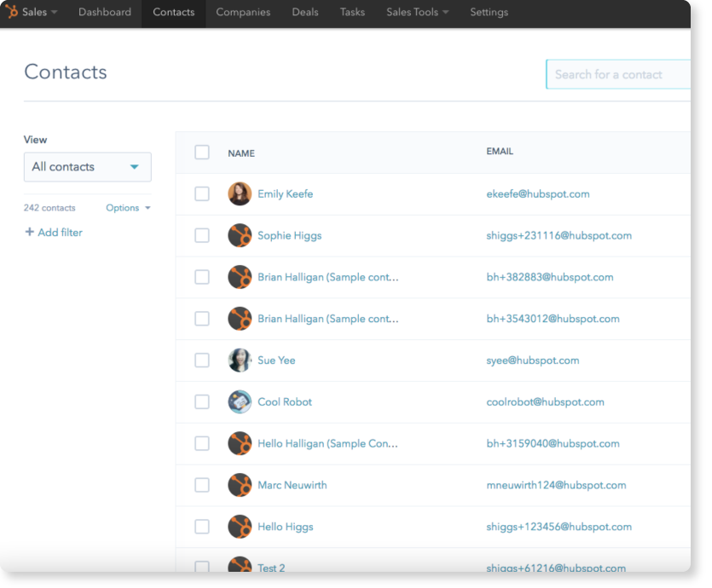Click email bh+3159040@hubspot.com
The height and width of the screenshot is (588, 712).
(x=553, y=443)
